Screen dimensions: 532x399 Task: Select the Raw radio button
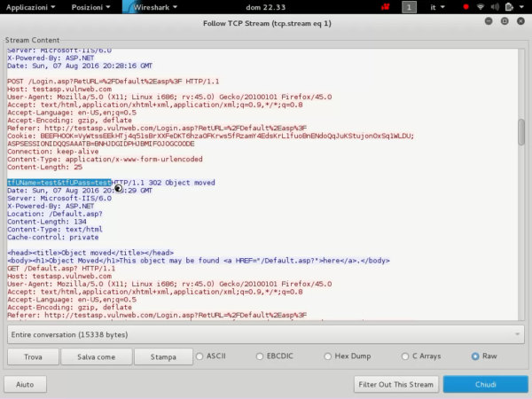pyautogui.click(x=475, y=356)
